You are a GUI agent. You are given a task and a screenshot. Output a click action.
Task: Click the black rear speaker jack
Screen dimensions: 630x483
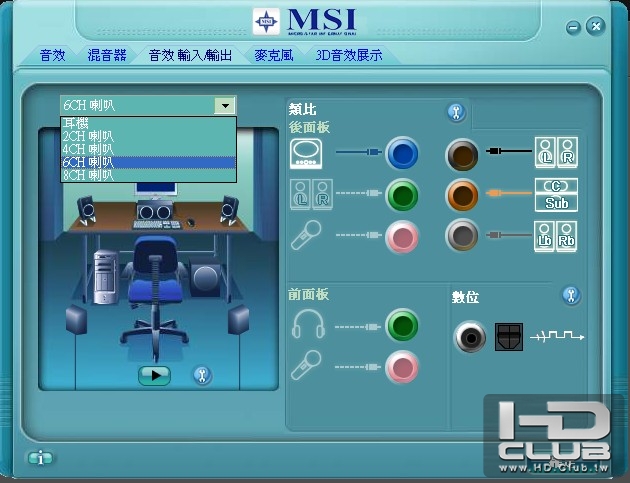tap(462, 155)
